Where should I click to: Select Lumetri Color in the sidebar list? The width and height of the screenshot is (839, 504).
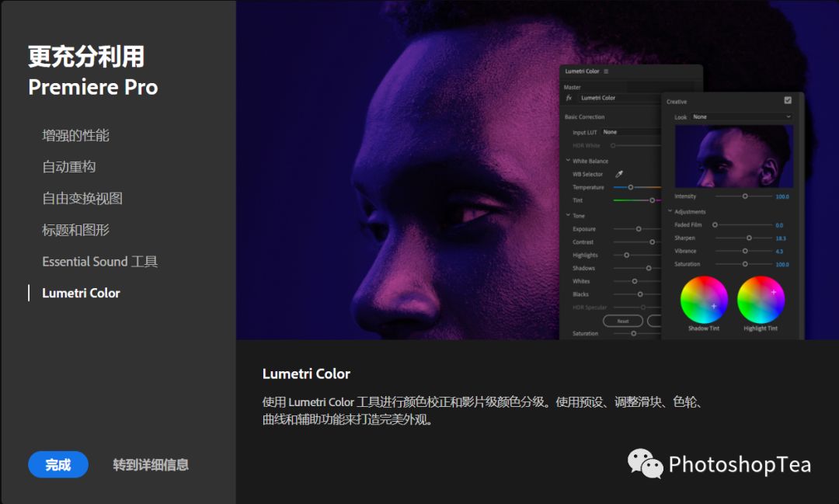pyautogui.click(x=81, y=294)
